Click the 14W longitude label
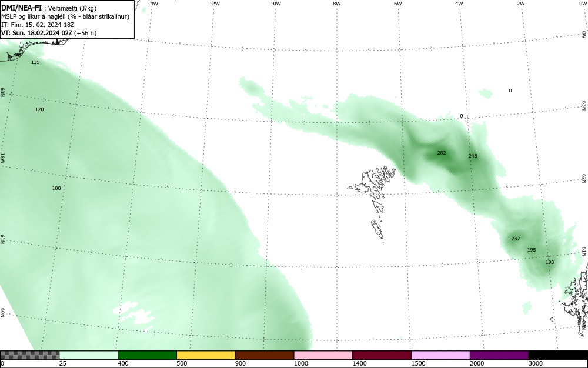The image size is (588, 368). [153, 4]
